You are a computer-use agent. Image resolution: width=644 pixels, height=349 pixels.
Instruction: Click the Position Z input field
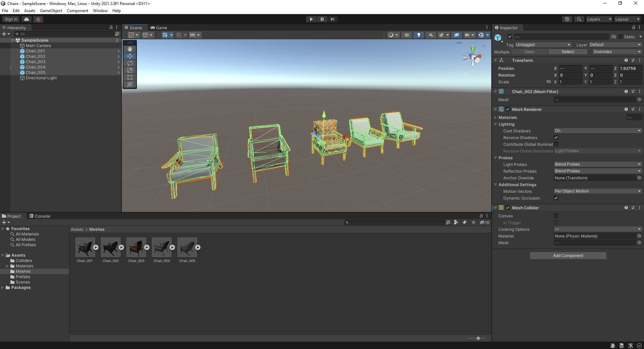(630, 69)
